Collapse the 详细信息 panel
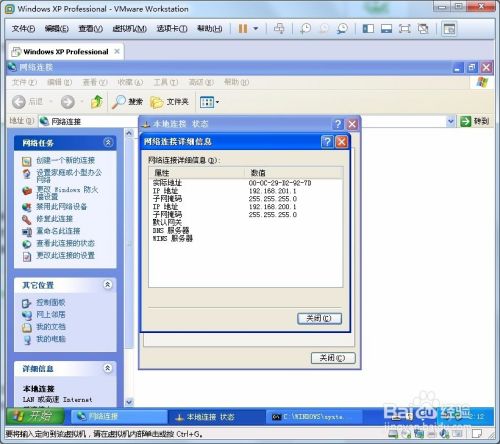Screen dimensions: 500x444 coord(108,368)
